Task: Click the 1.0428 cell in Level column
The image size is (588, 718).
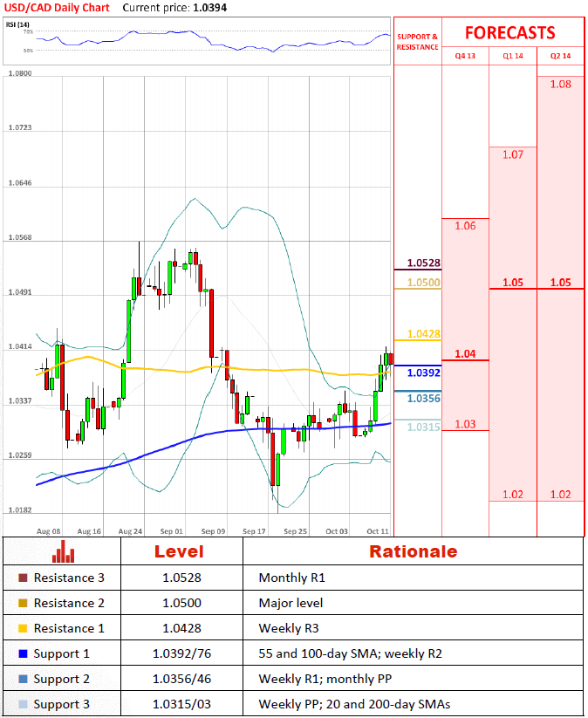Action: tap(181, 628)
